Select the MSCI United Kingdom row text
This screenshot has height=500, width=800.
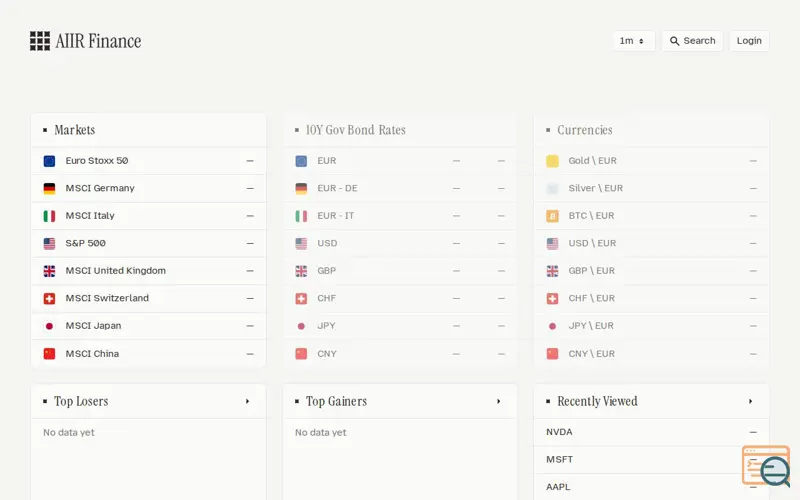coord(116,271)
